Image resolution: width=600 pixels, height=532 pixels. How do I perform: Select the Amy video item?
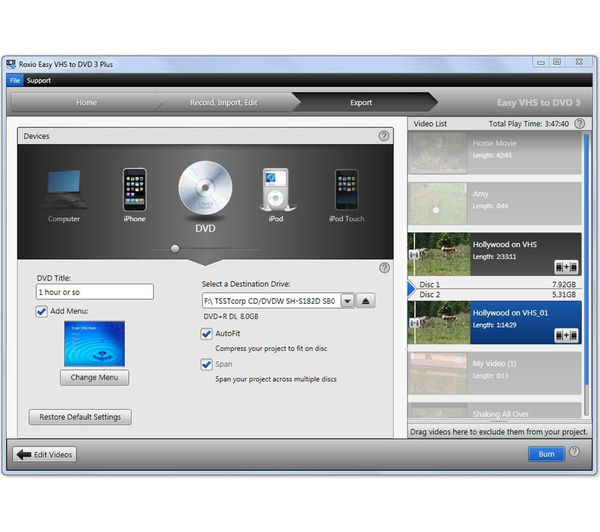tap(495, 203)
